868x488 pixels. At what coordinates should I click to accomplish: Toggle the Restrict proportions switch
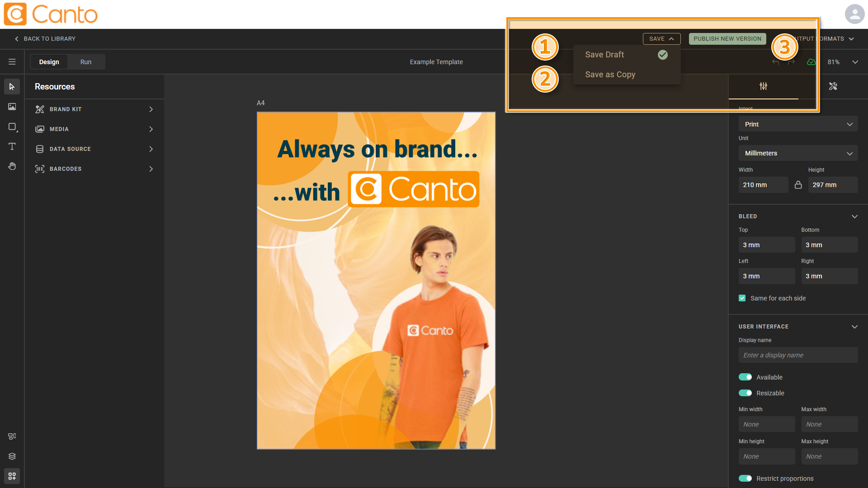[x=745, y=479]
